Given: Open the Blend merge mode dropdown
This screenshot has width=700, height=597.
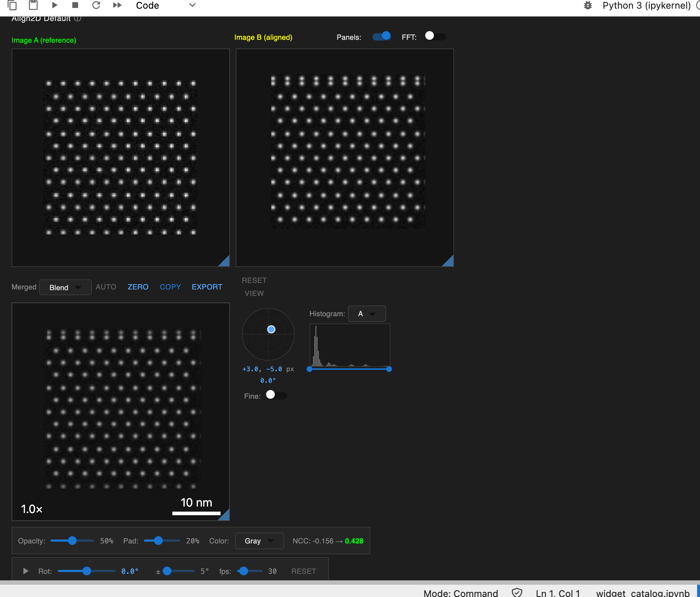Looking at the screenshot, I should point(65,287).
